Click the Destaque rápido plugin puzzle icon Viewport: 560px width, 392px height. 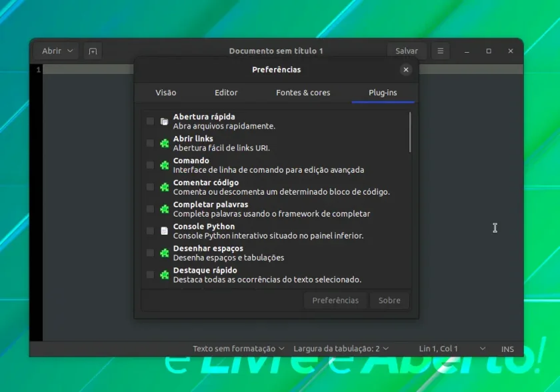pos(164,275)
